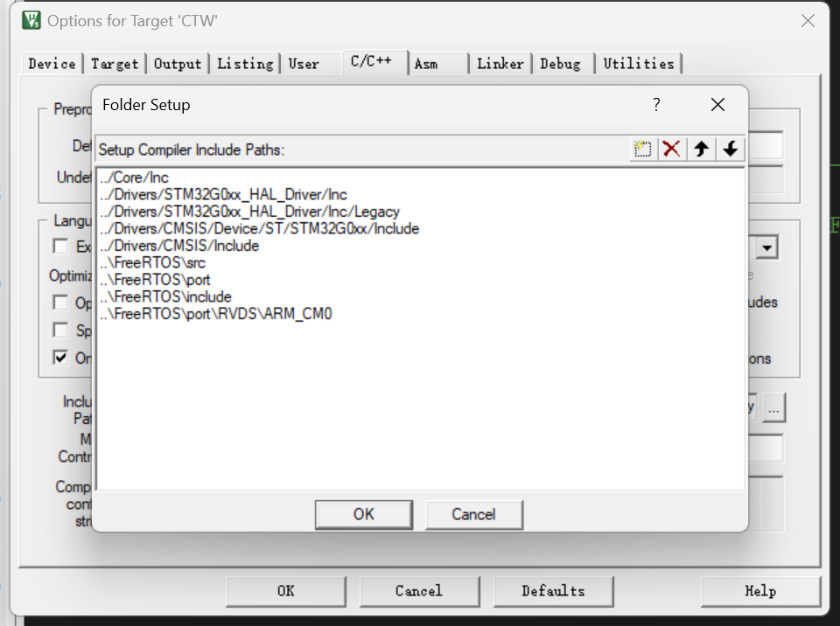The height and width of the screenshot is (626, 840).
Task: Open the dropdown arrow in the Language group
Action: pos(767,248)
